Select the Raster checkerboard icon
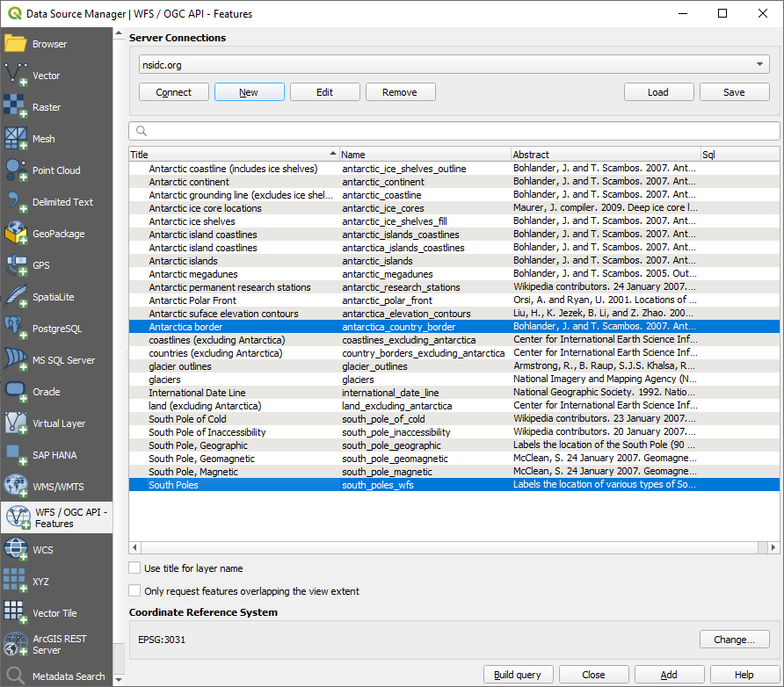784x687 pixels. 16,107
